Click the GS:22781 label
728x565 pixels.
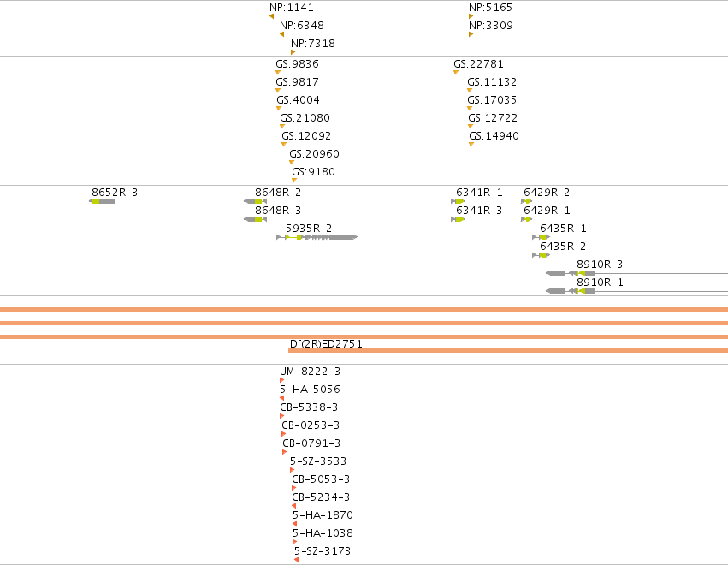(x=479, y=63)
